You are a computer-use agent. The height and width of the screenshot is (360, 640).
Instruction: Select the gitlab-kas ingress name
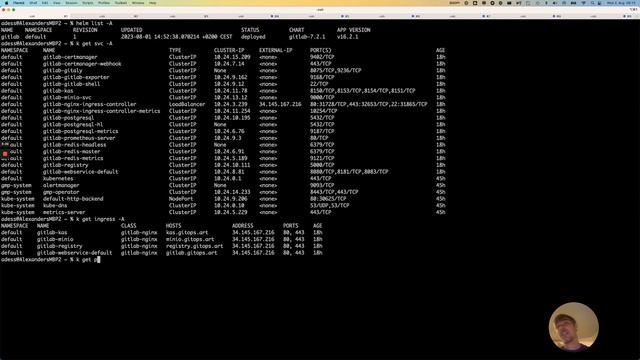[x=52, y=233]
